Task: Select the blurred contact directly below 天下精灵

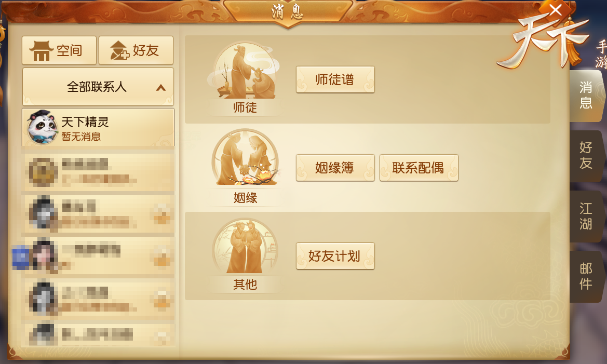Action: 98,171
